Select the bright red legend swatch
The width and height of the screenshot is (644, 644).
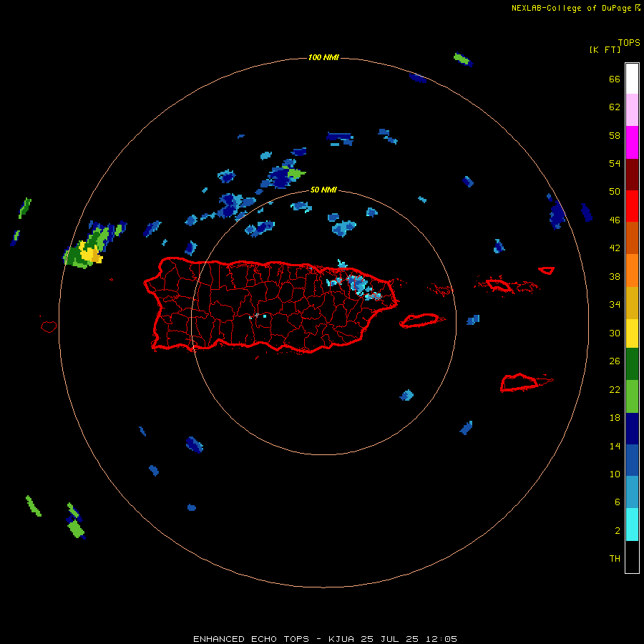[632, 206]
